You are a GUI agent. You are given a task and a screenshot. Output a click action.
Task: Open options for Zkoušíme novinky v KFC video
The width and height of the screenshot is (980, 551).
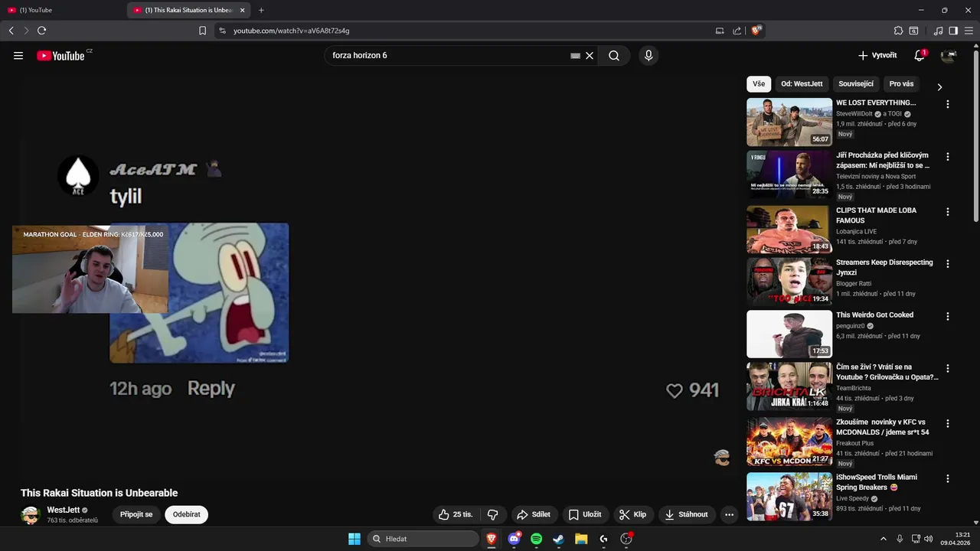(947, 423)
